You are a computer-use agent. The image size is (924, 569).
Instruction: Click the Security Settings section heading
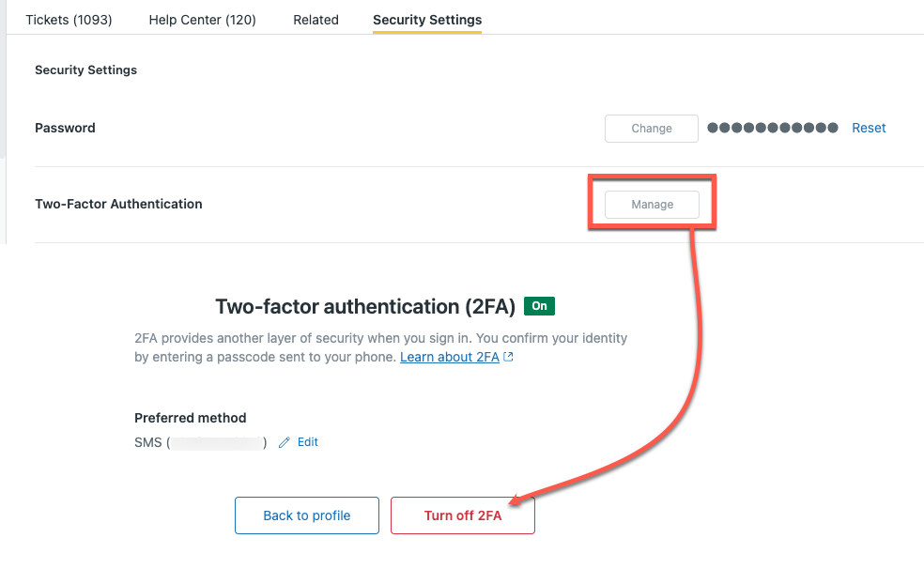tap(85, 69)
